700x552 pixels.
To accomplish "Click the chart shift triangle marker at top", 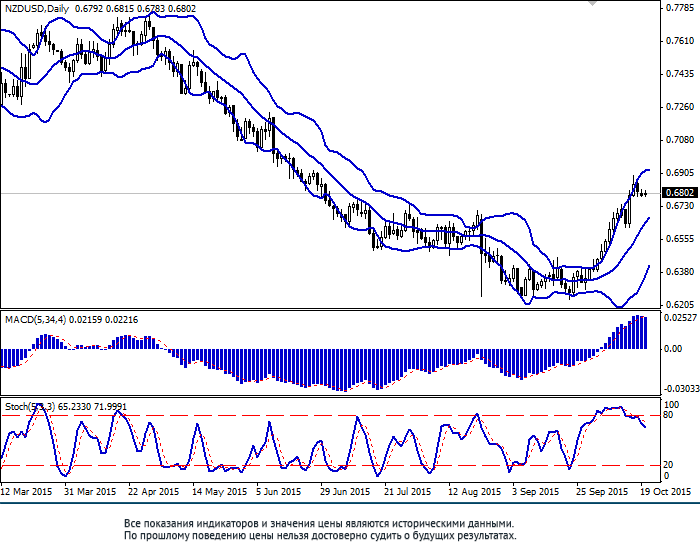I will pos(592,3).
